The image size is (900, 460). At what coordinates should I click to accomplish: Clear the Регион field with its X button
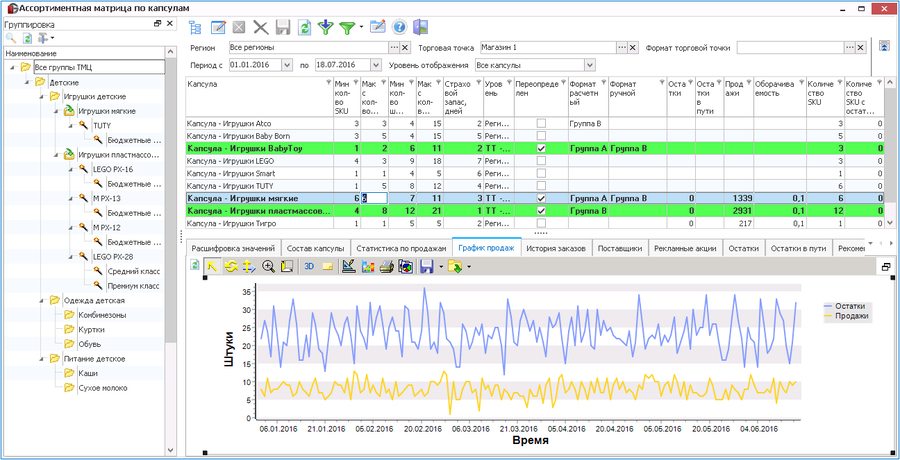(405, 48)
